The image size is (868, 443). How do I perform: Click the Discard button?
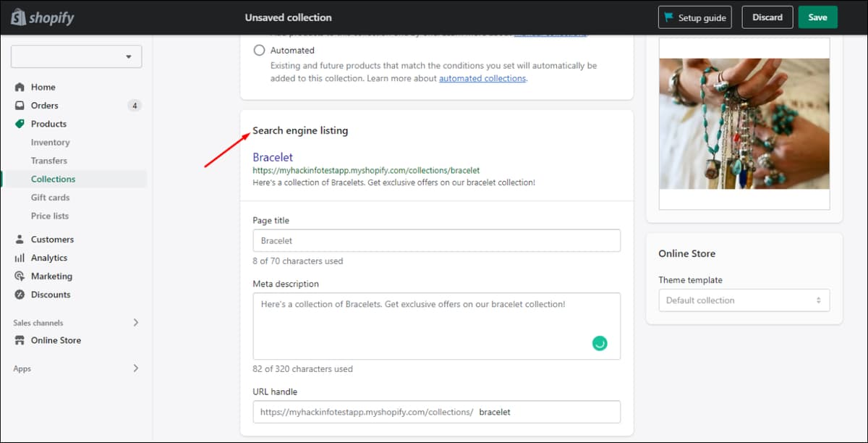tap(767, 17)
